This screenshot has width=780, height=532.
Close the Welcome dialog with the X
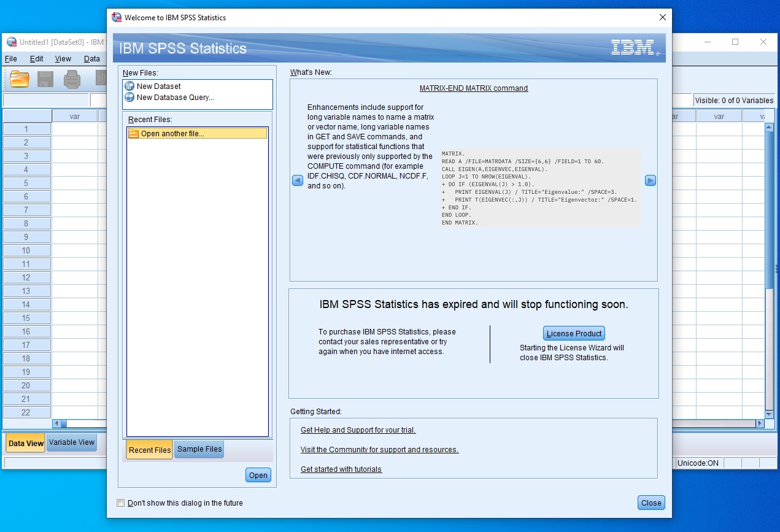(662, 17)
